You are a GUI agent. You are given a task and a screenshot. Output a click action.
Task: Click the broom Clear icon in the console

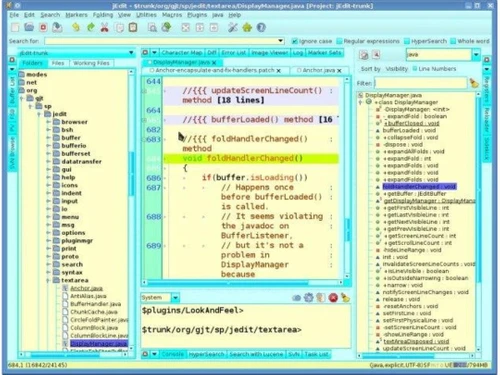coord(345,298)
